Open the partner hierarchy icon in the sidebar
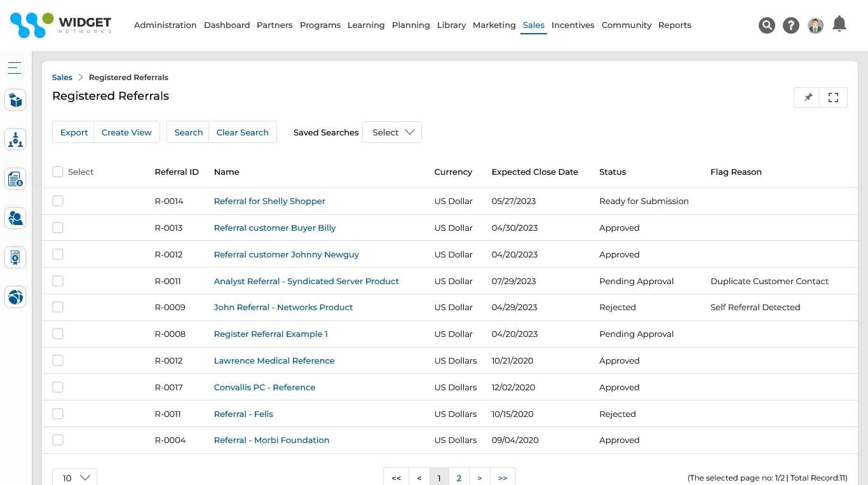The width and height of the screenshot is (868, 485). coord(15,139)
